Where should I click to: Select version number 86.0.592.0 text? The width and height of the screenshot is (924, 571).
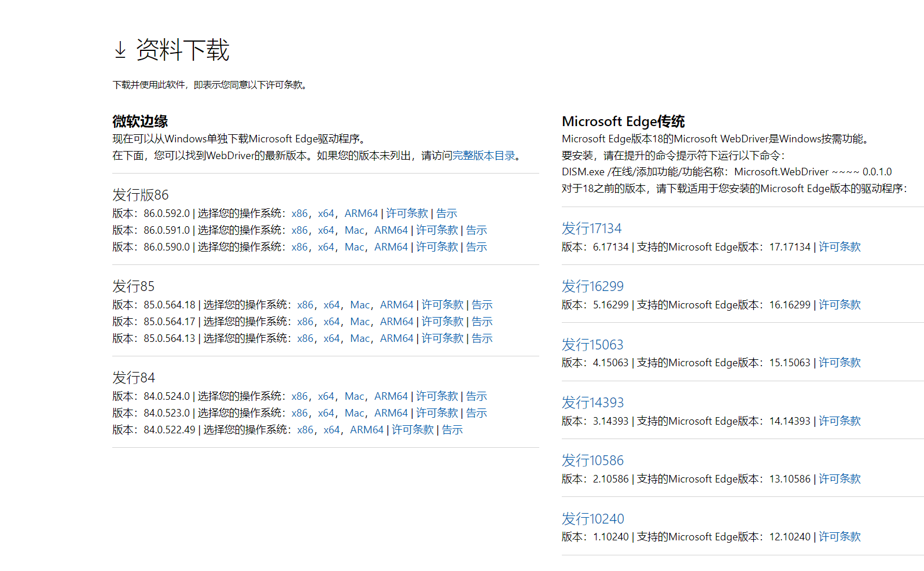coord(167,213)
